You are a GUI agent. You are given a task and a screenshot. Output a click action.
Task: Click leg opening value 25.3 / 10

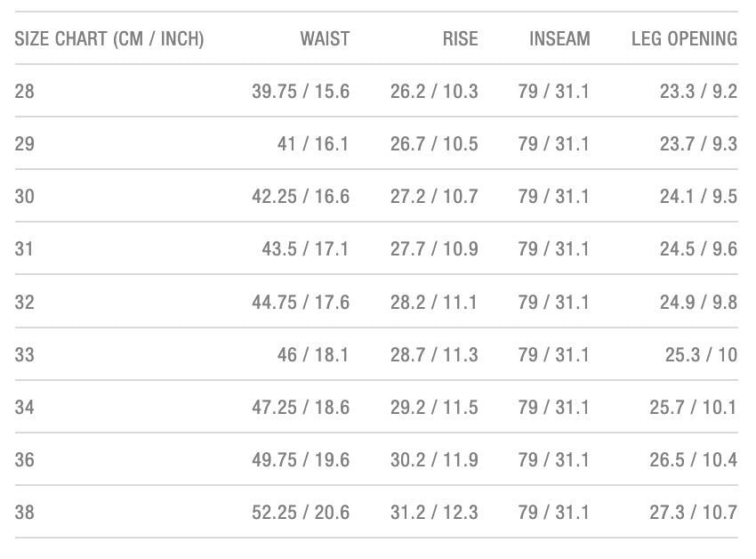(x=701, y=354)
